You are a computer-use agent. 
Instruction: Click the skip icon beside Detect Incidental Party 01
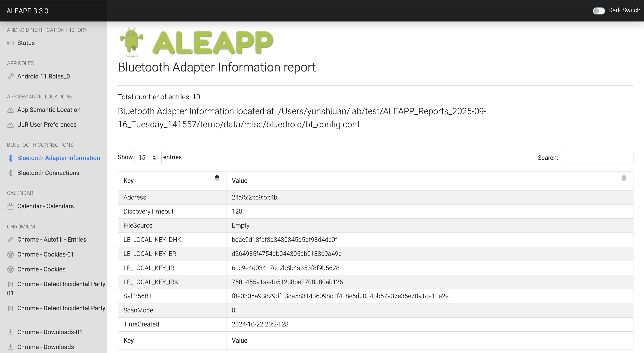click(x=11, y=284)
